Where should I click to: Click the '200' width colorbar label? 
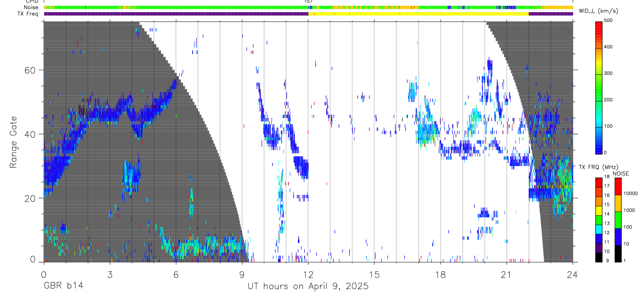pyautogui.click(x=609, y=100)
